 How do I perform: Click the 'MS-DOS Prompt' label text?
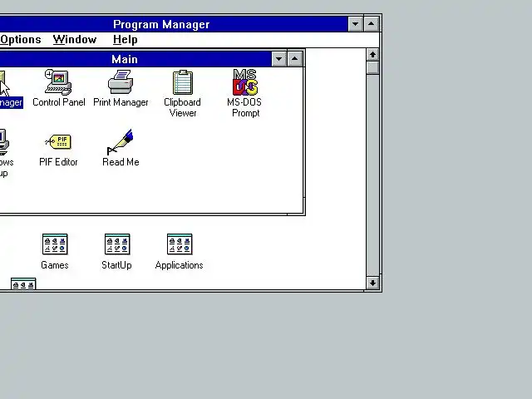coord(244,107)
